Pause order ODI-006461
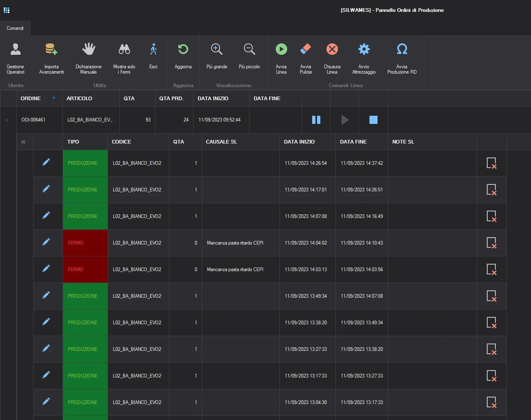Screen dimensions: 531x420 316,120
